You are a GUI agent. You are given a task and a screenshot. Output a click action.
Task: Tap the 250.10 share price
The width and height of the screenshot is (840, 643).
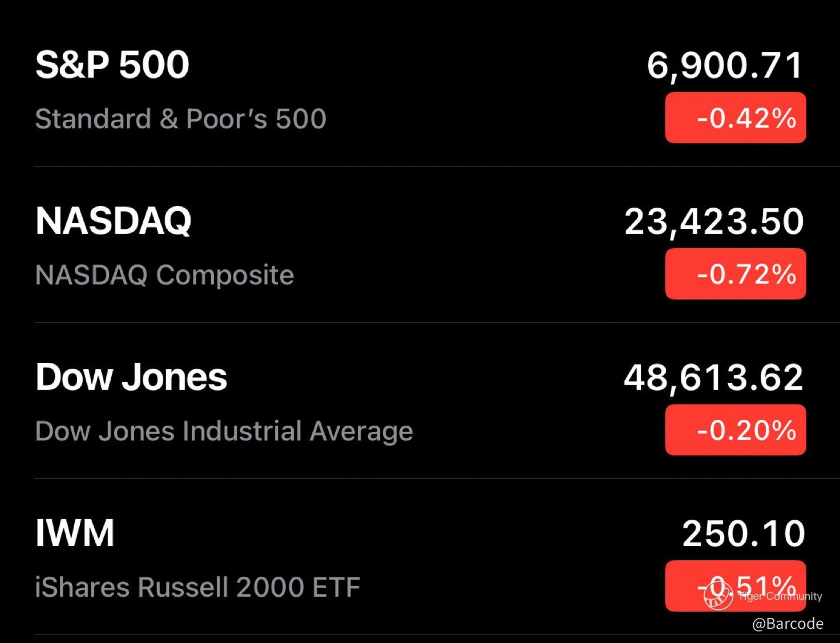(x=744, y=534)
